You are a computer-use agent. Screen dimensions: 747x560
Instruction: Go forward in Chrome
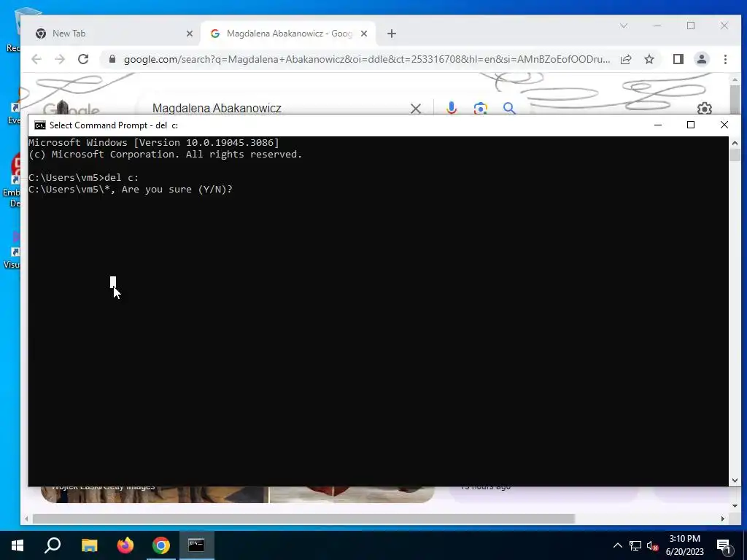pyautogui.click(x=60, y=59)
